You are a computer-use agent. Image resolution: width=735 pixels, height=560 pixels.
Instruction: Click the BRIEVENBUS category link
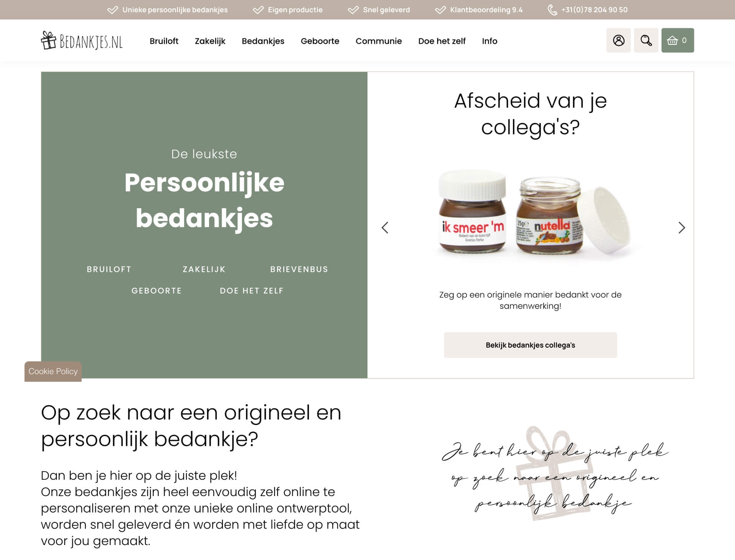[x=299, y=269]
